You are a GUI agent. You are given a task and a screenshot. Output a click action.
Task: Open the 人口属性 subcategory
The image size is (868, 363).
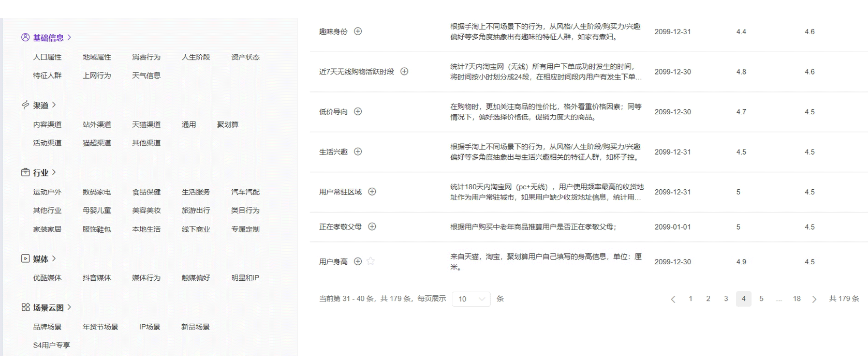[x=47, y=57]
